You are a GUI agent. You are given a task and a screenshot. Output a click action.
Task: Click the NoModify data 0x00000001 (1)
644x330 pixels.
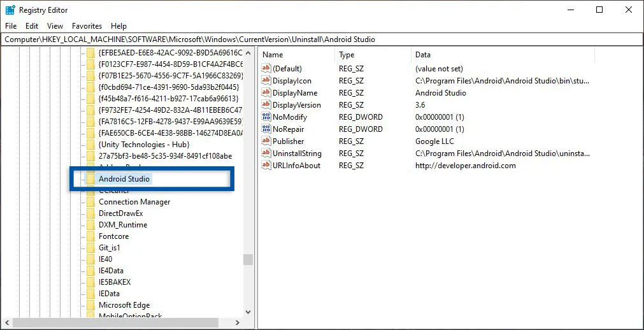(x=440, y=117)
